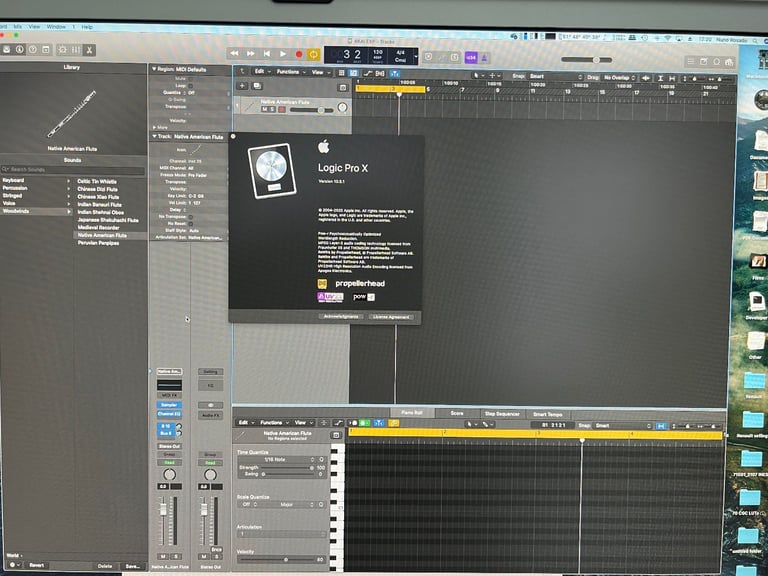Select Keyboard category in Library
The image size is (768, 576).
pyautogui.click(x=36, y=180)
